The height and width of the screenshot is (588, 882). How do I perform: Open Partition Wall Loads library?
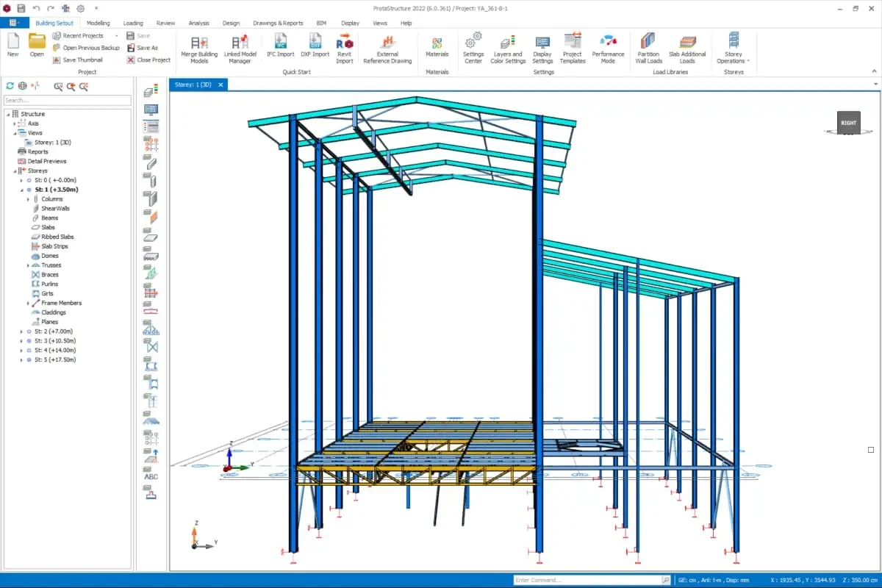(x=648, y=48)
